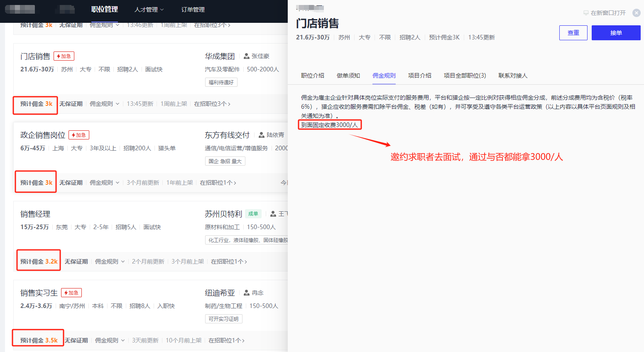Click recruiter name 陆依青
The height and width of the screenshot is (352, 644).
(275, 135)
